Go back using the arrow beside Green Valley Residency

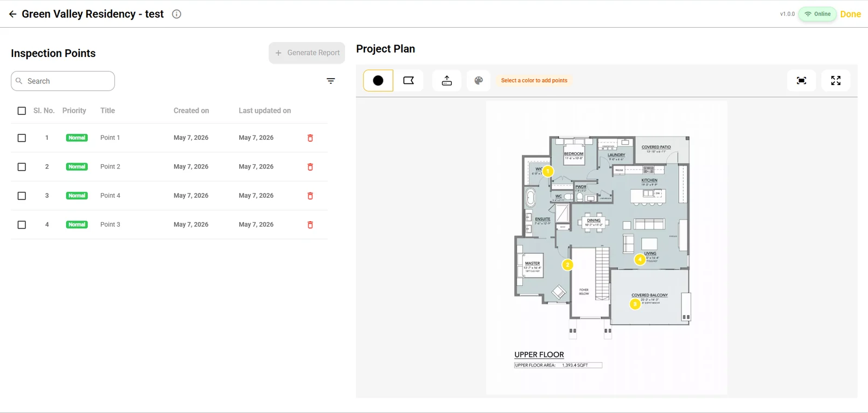pos(12,14)
